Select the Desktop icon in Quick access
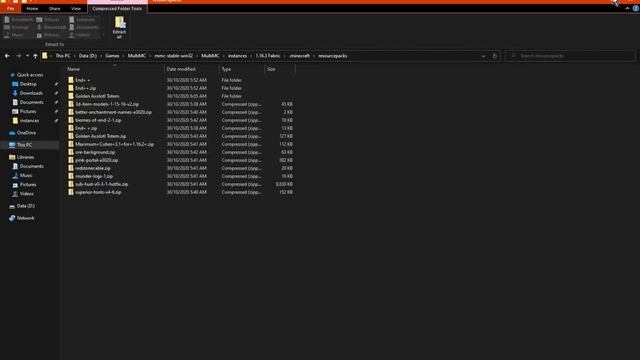The image size is (640, 360). click(x=15, y=84)
